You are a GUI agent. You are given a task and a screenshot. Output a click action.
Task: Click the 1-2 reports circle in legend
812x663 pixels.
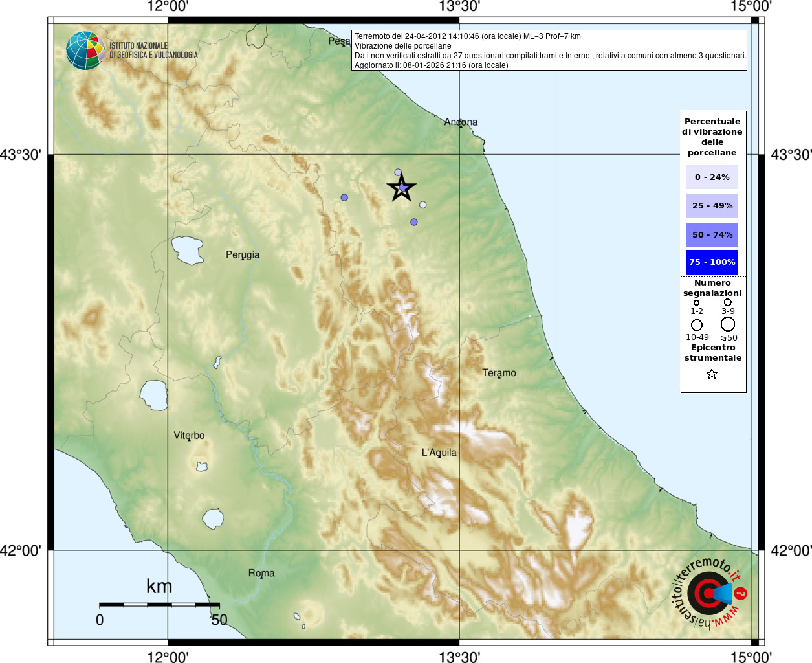697,302
